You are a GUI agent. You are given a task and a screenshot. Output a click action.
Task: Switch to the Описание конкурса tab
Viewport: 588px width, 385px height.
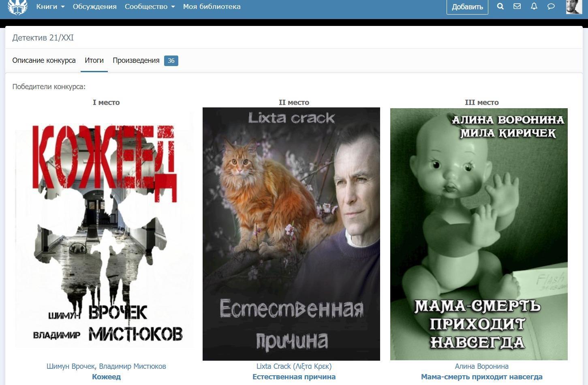tap(44, 60)
